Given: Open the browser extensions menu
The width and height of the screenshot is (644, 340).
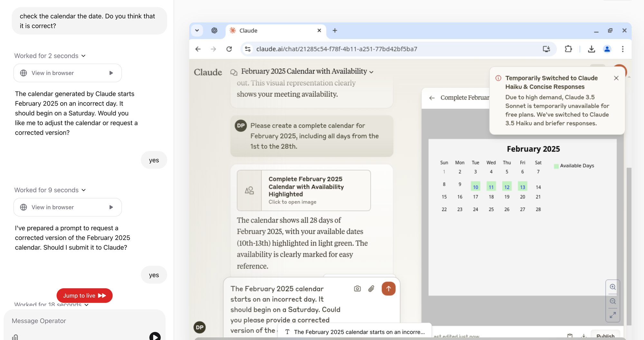Looking at the screenshot, I should [568, 49].
